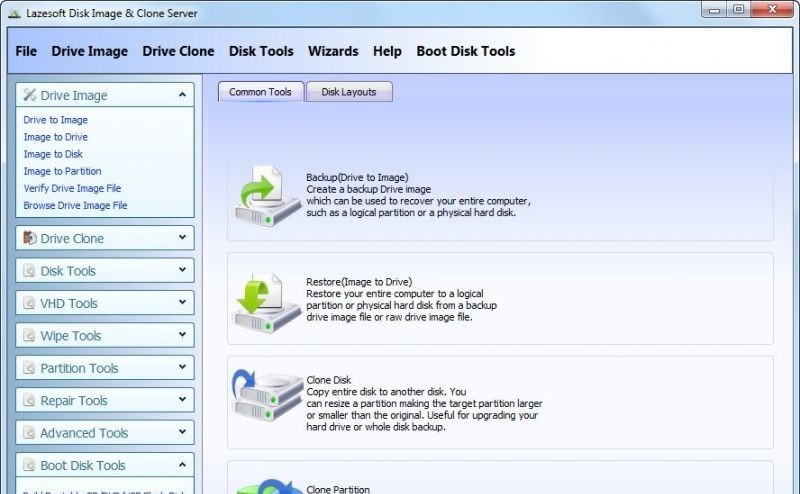Open the Drive Clone menu
The width and height of the screenshot is (800, 494).
178,51
